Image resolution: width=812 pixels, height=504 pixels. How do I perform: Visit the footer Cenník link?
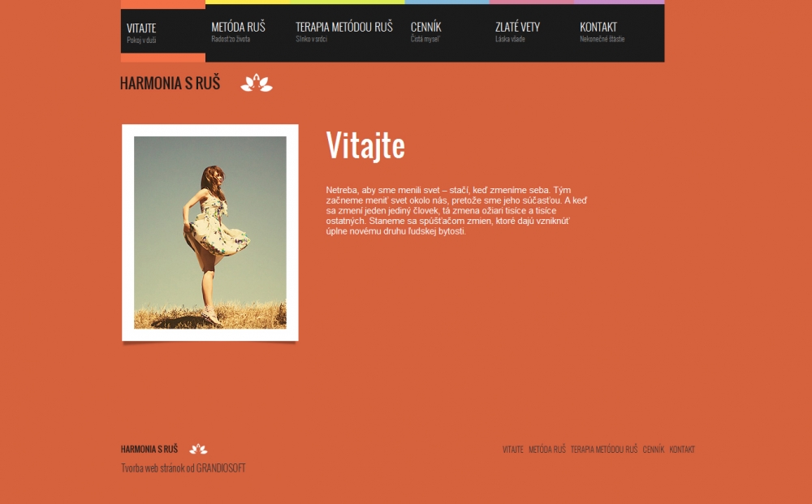click(x=654, y=450)
